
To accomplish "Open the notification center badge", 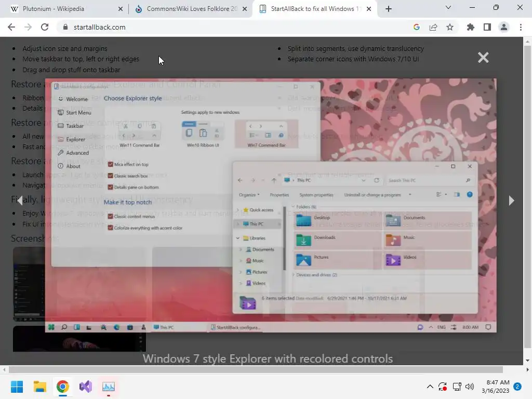I will (x=517, y=387).
